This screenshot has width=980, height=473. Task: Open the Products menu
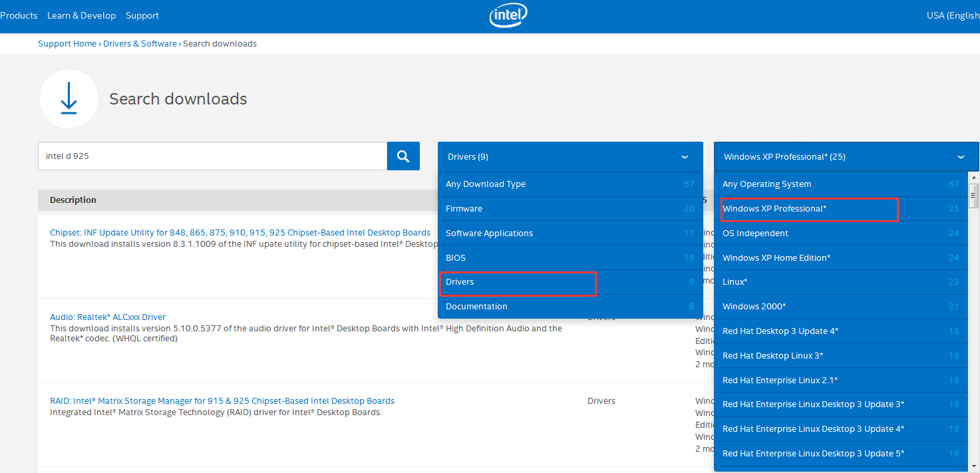[19, 15]
